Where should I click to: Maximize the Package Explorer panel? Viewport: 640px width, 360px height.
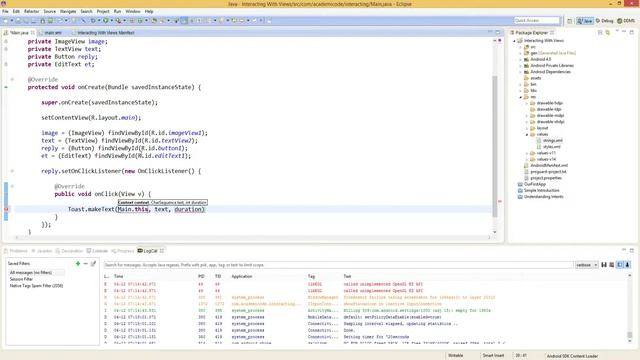coord(631,32)
